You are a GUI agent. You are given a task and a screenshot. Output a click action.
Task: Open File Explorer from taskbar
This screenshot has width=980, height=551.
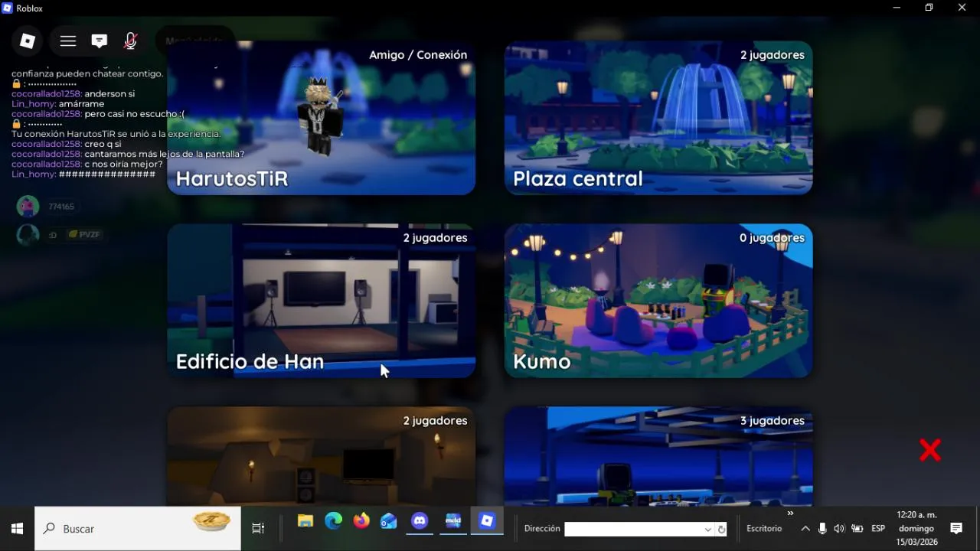coord(305,522)
